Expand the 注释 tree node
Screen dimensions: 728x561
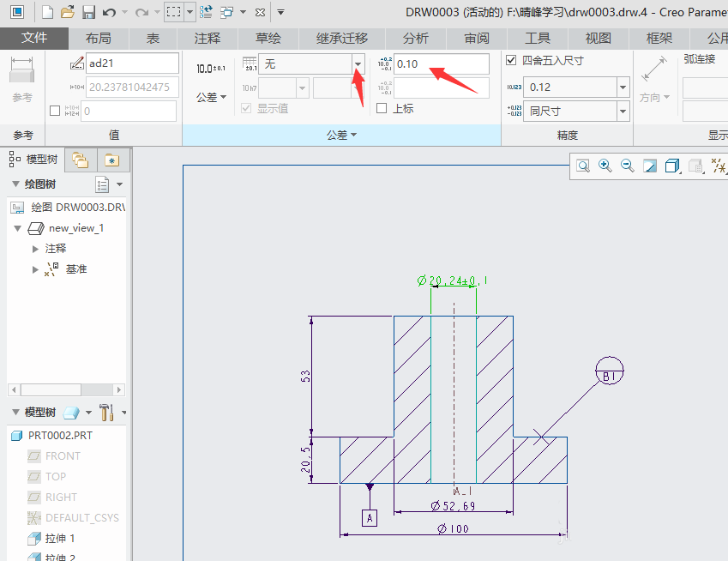coord(35,249)
